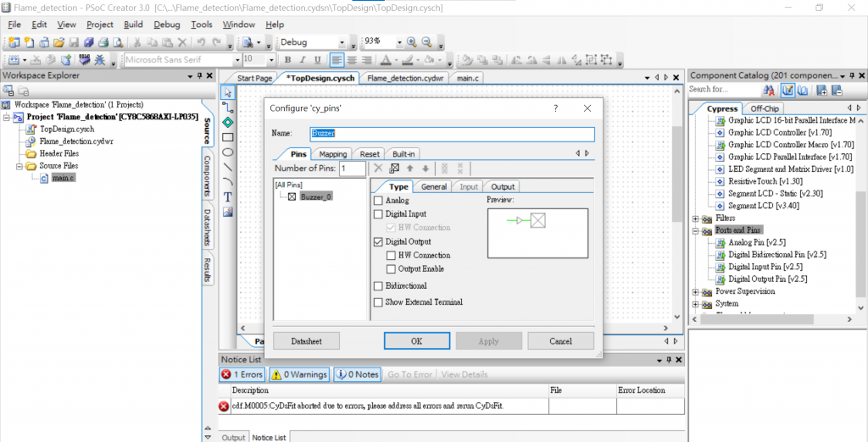Collapse the Source Files folder
868x442 pixels.
tap(19, 166)
